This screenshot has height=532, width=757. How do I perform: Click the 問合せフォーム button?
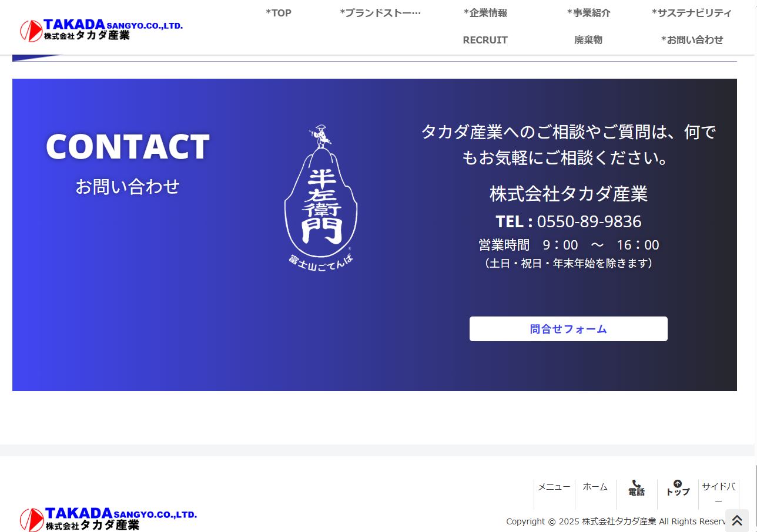[568, 329]
